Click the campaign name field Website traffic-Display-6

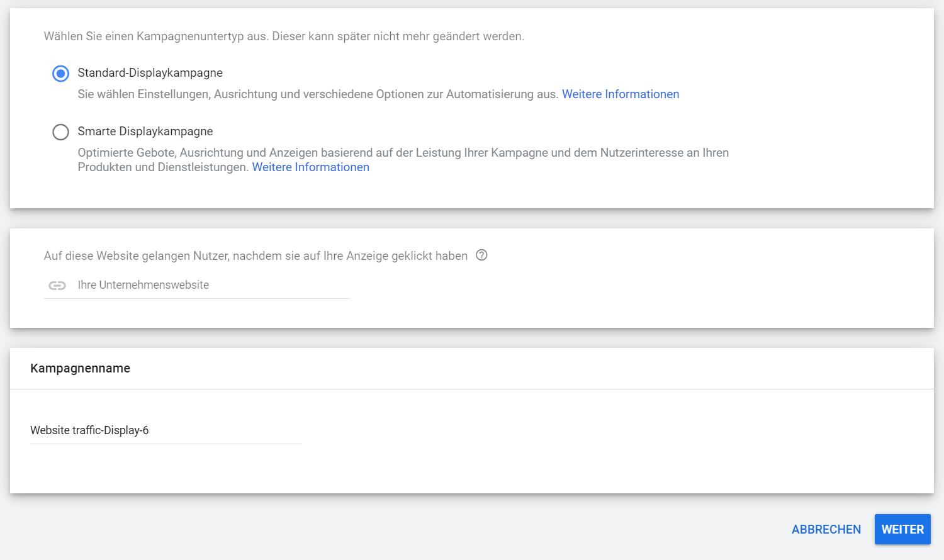point(166,430)
